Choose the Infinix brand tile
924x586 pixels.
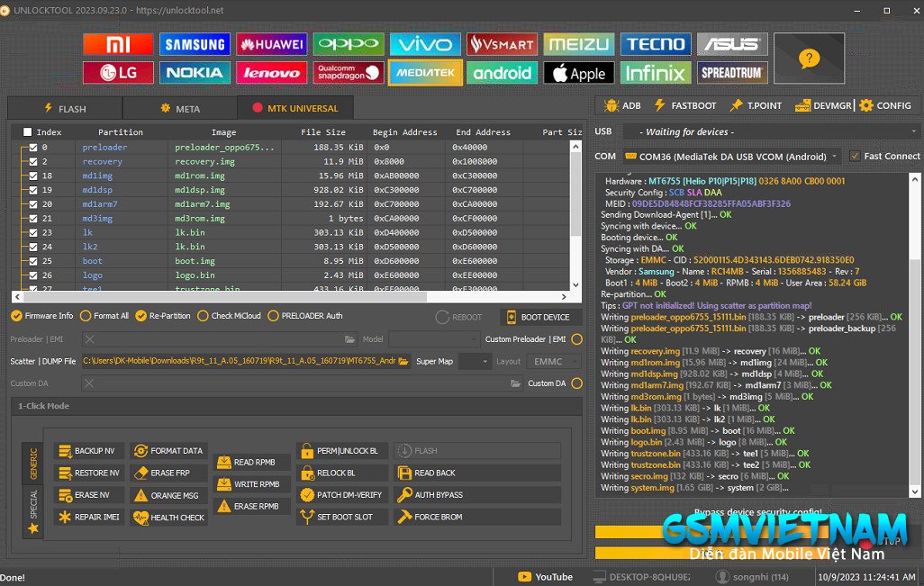(656, 73)
